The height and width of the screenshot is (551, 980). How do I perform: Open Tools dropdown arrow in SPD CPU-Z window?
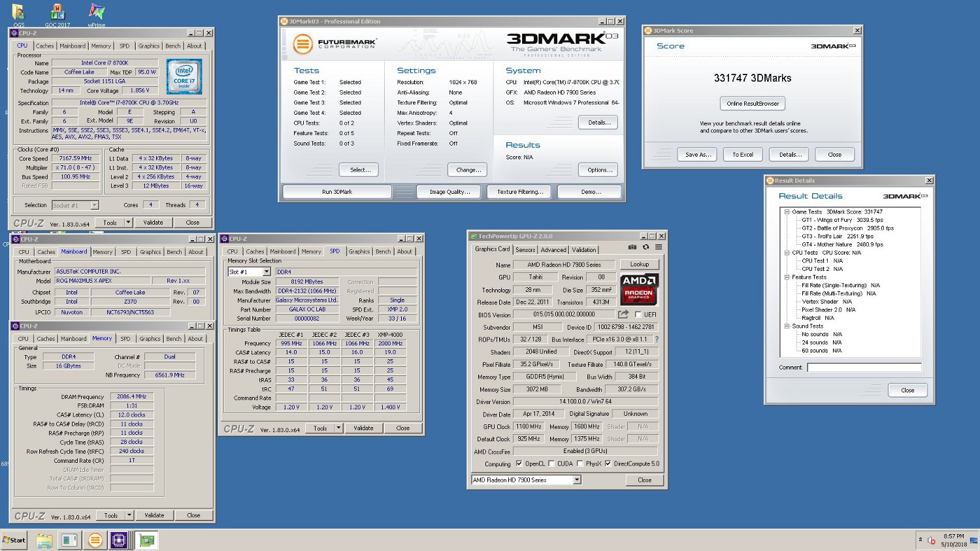tap(338, 428)
